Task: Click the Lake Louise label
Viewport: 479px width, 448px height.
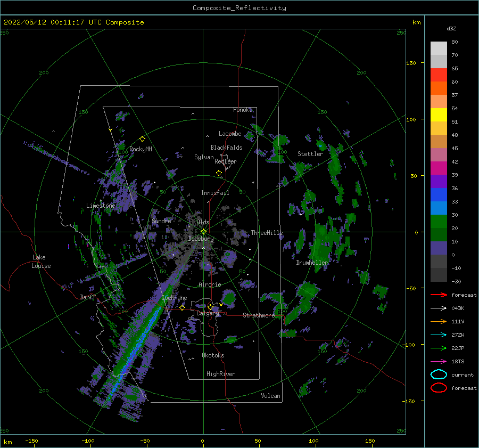Action: pyautogui.click(x=41, y=262)
